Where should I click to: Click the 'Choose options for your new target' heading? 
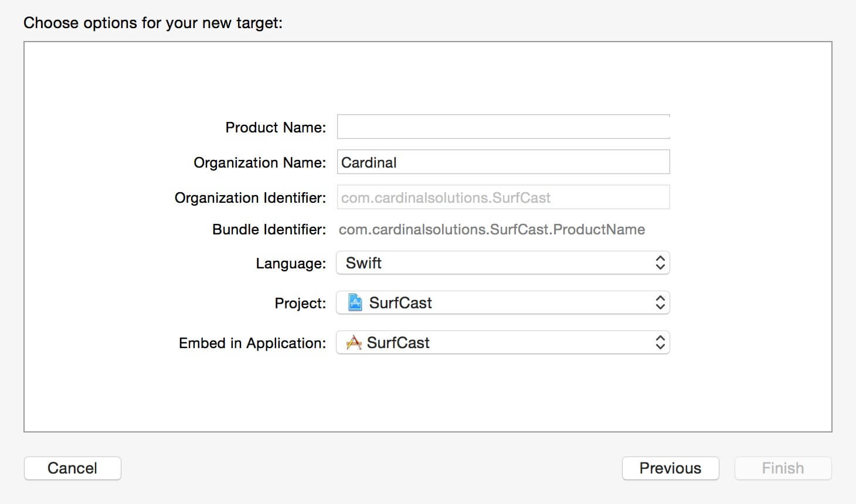[x=153, y=23]
